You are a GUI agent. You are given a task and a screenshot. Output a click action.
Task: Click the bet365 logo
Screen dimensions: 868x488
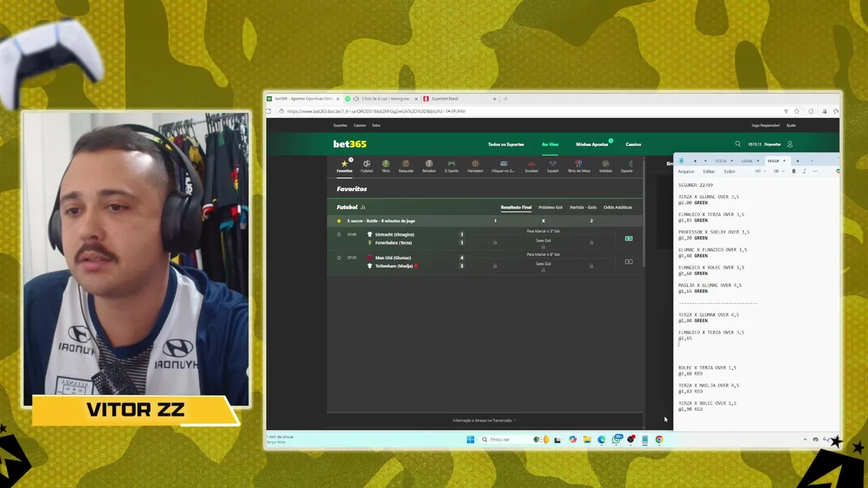pos(350,144)
